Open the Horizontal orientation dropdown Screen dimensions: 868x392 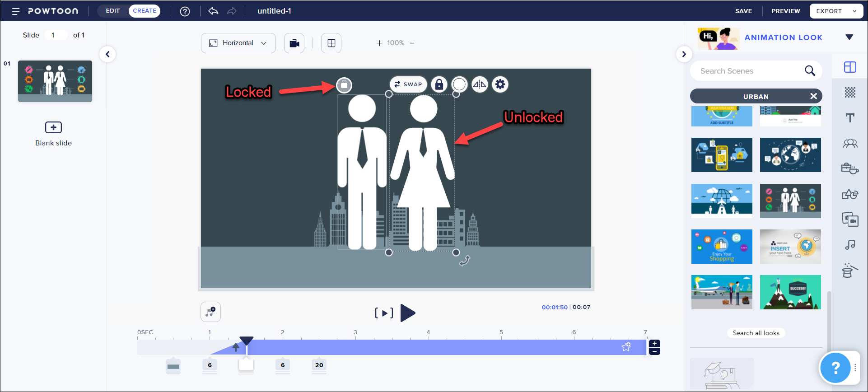(x=238, y=43)
